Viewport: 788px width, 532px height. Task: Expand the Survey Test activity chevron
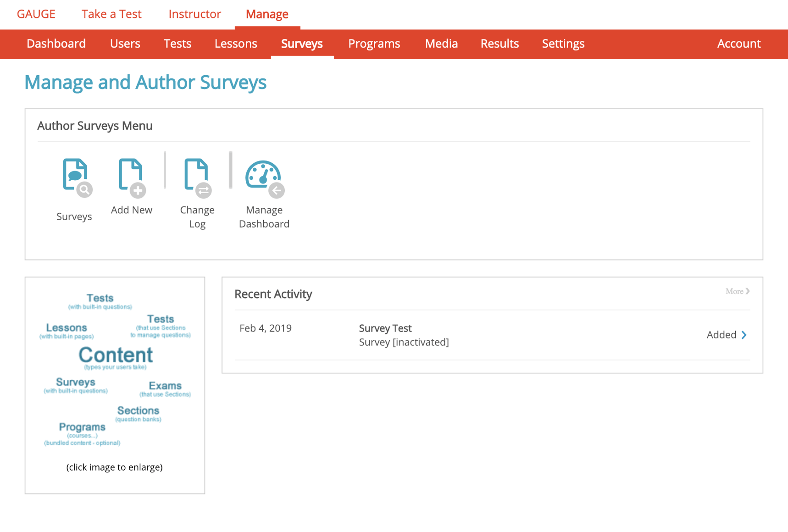[x=744, y=335]
